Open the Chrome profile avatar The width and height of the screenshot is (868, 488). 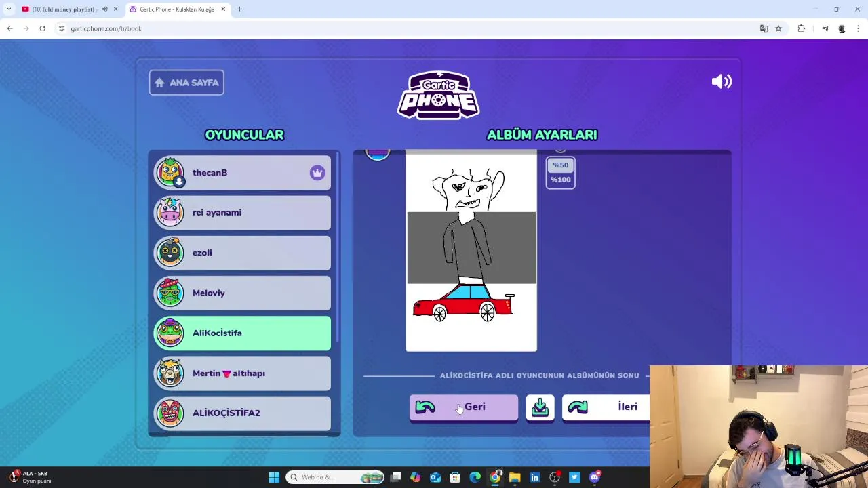842,28
